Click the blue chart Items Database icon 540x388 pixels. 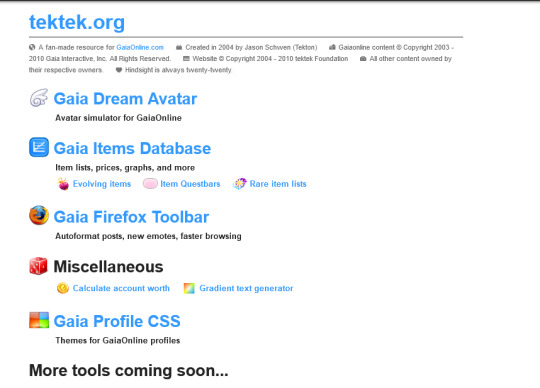pyautogui.click(x=39, y=147)
